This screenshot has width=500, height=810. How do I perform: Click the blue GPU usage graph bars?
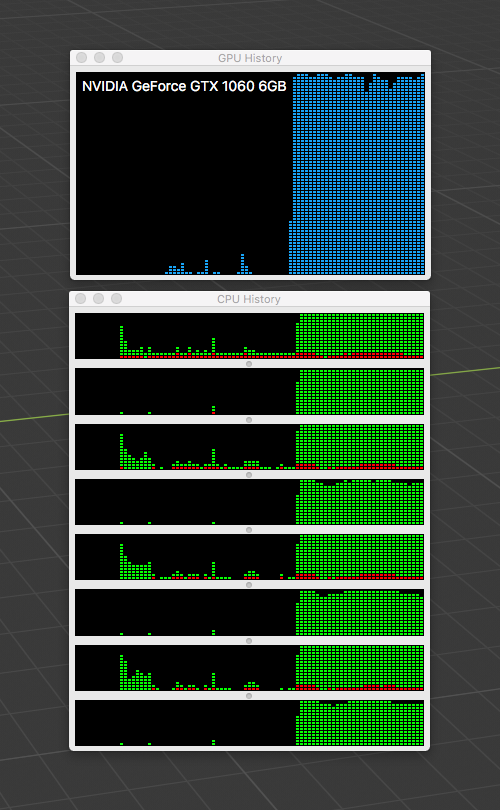[357, 174]
